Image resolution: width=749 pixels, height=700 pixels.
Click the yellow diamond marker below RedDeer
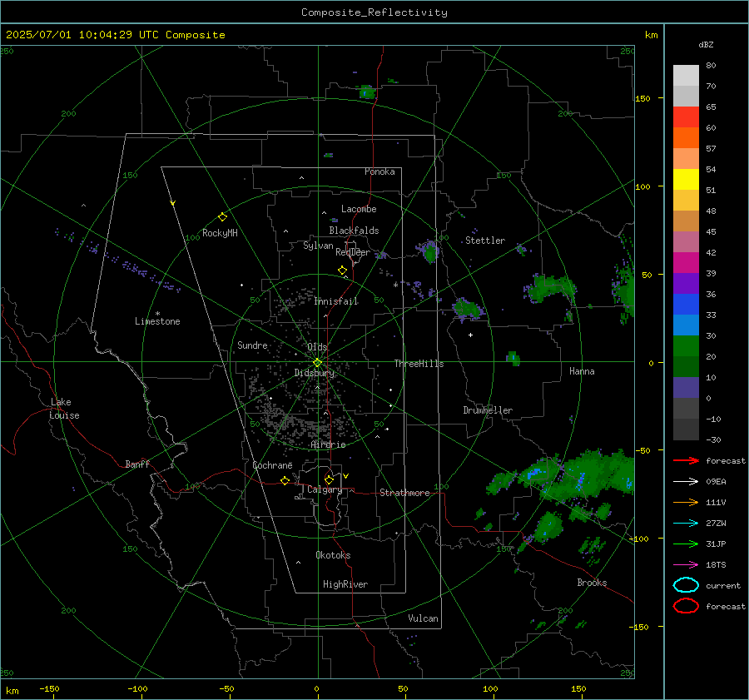click(342, 271)
